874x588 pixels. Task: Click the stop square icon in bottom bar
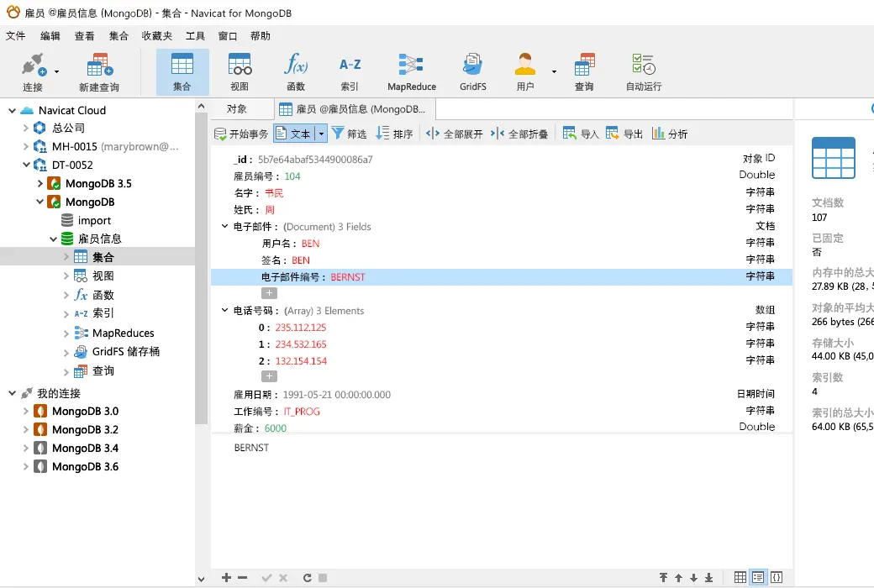pos(323,577)
